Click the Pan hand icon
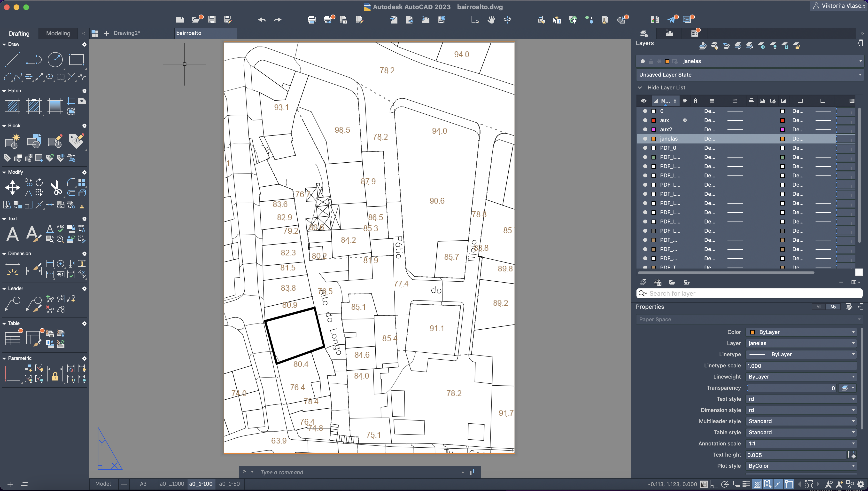The image size is (868, 491). tap(491, 20)
